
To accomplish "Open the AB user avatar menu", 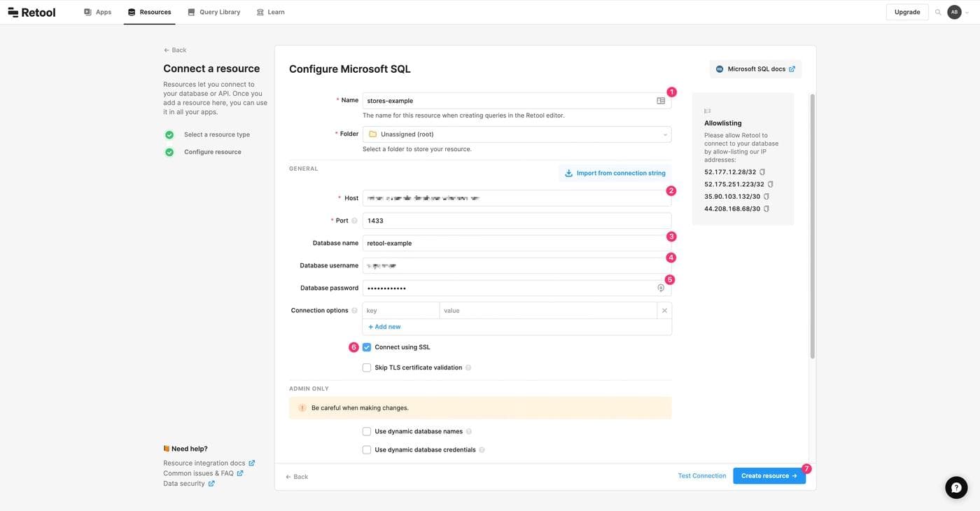I will point(954,12).
